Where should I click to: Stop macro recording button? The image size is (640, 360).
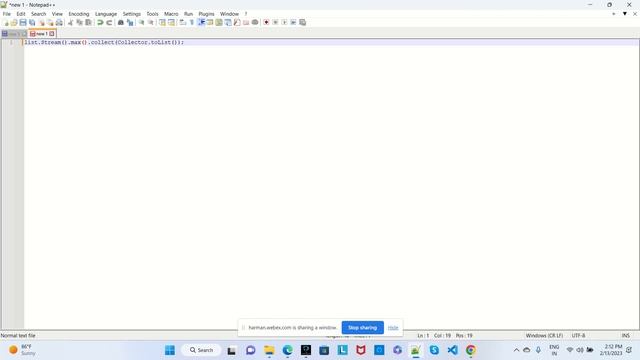point(275,22)
